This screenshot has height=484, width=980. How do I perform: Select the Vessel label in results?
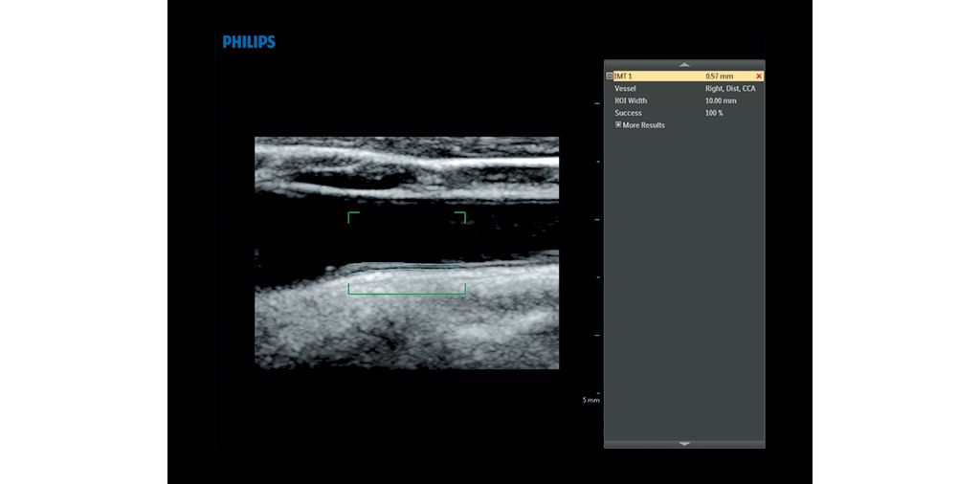pyautogui.click(x=625, y=88)
